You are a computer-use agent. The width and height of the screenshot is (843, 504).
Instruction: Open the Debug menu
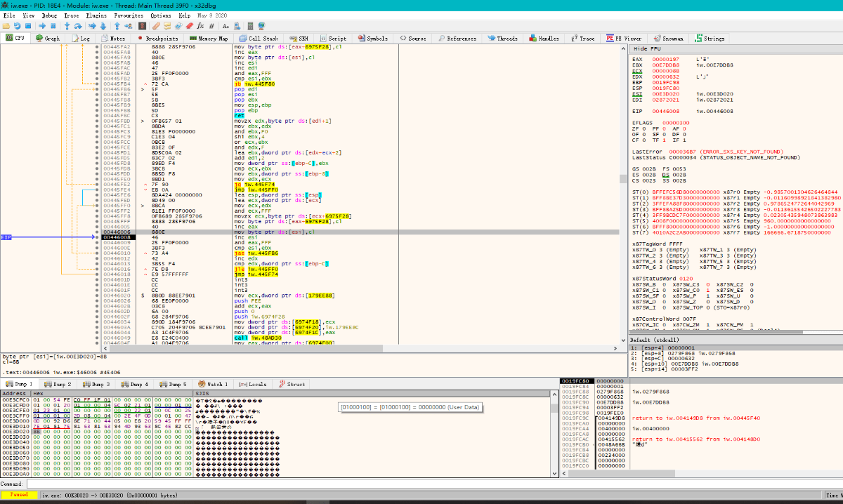coord(50,15)
